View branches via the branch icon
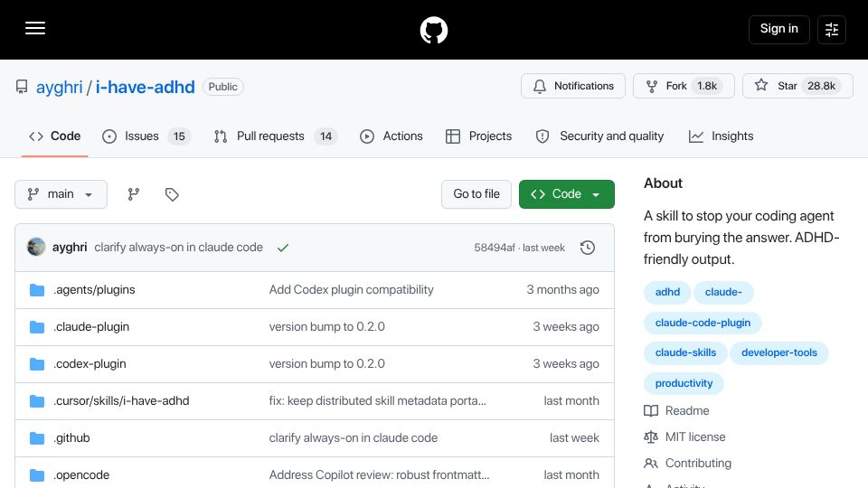Screen dimensions: 868x488 (x=134, y=194)
